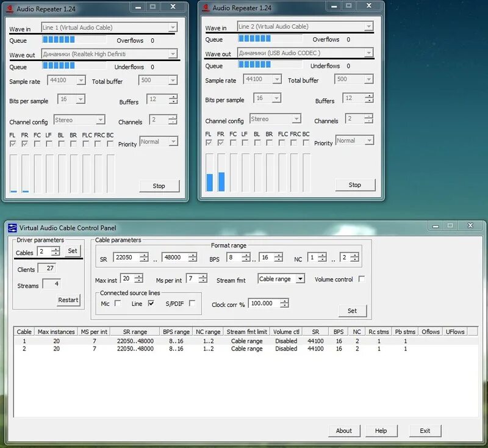Toggle FL channel checkbox in Line 2 repeater
488x448 pixels.
pos(209,143)
